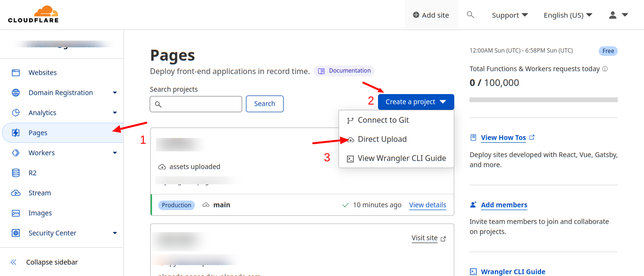Open the Support dropdown menu

point(510,15)
